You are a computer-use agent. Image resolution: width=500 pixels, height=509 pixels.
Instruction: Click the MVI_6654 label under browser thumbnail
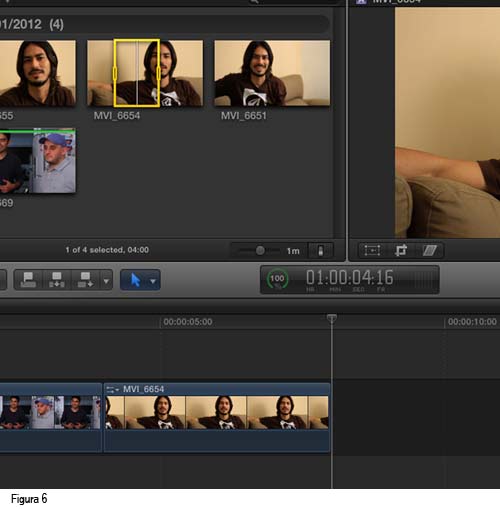point(117,116)
